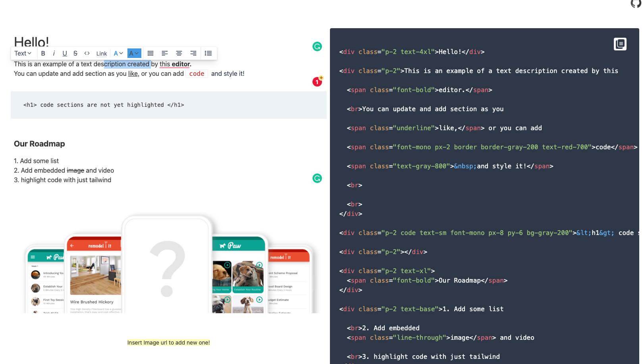Viewport: 644px width, 364px height.
Task: Apply italic formatting in the toolbar
Action: (54, 53)
